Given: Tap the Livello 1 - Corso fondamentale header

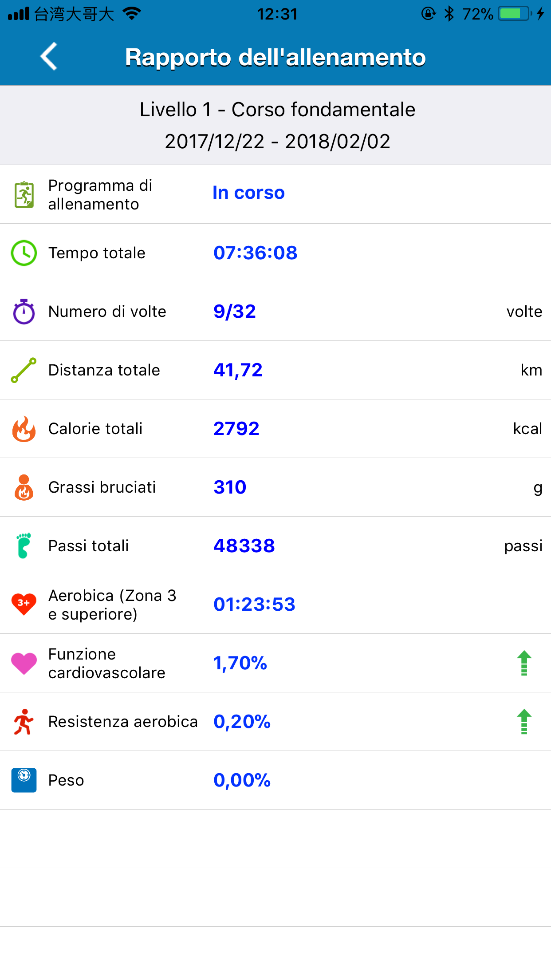Looking at the screenshot, I should tap(277, 110).
